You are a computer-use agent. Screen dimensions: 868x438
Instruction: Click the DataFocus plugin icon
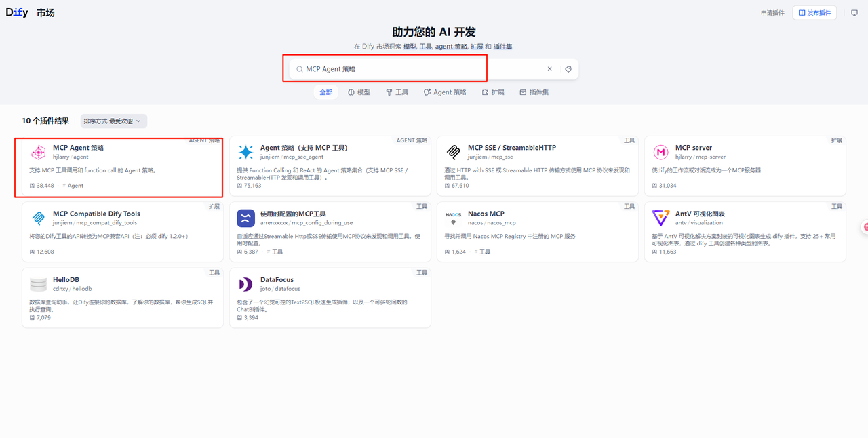coord(245,284)
